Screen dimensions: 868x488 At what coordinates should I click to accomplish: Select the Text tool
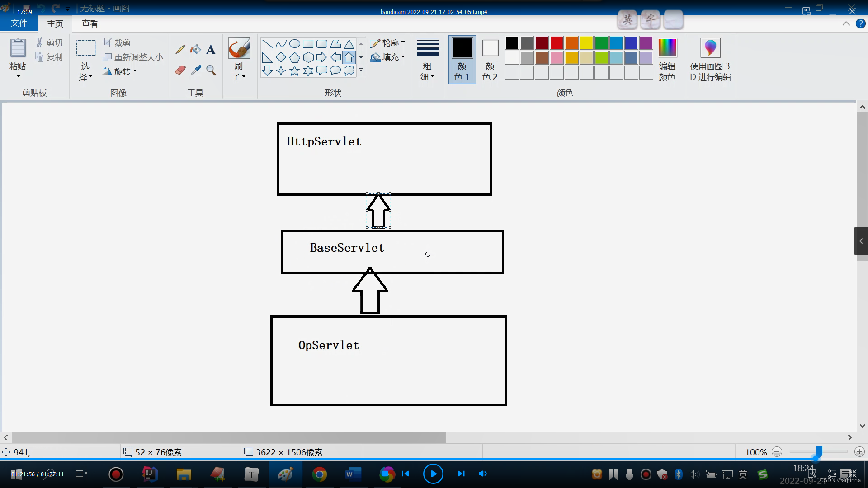point(211,50)
